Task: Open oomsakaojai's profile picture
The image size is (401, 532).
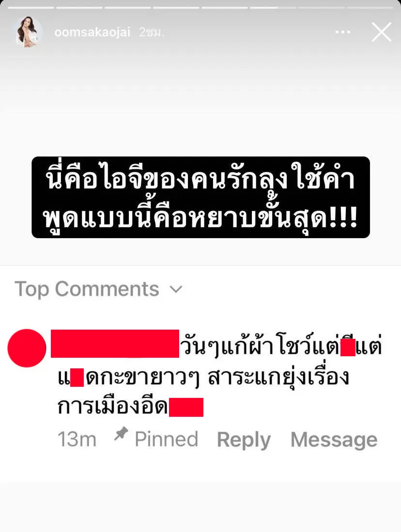Action: pos(28,32)
